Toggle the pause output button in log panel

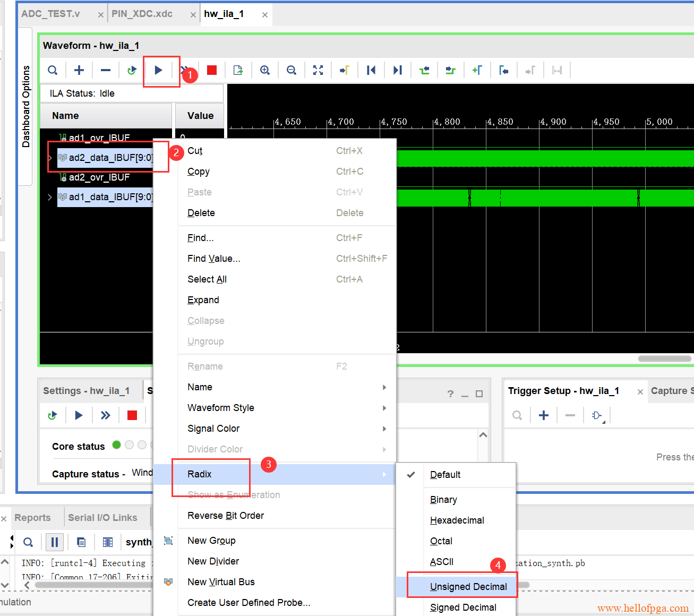point(55,542)
